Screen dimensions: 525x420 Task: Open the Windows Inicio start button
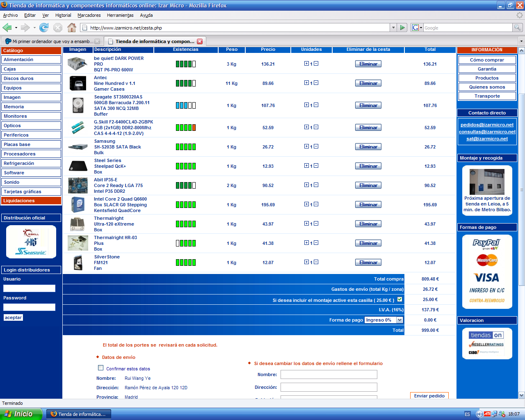click(x=21, y=414)
